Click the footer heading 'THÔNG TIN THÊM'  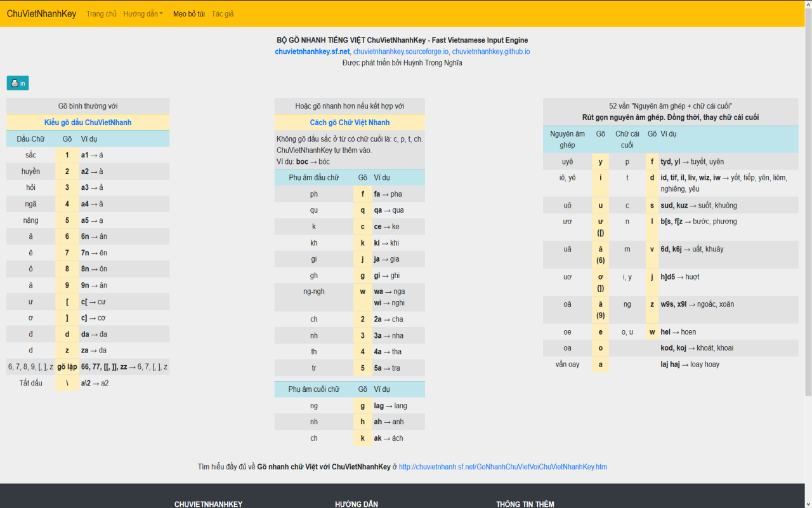tap(525, 504)
